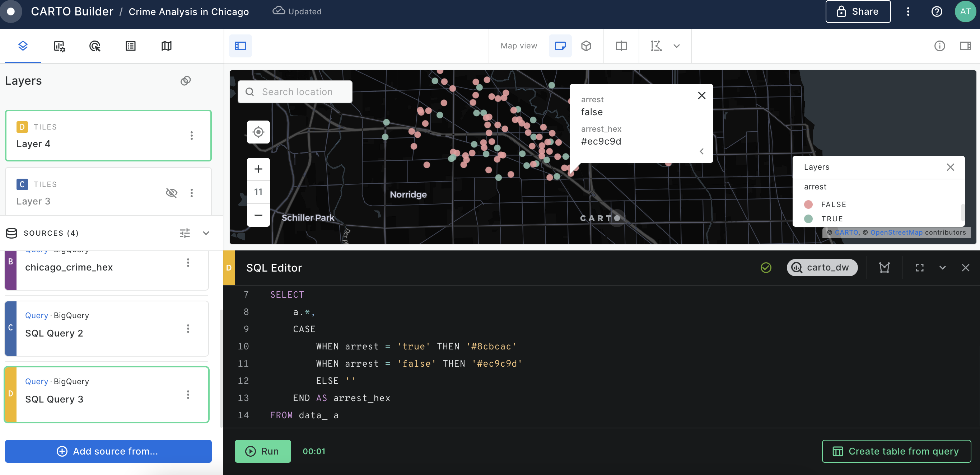This screenshot has height=475, width=980.
Task: Select the Layer 4 card
Action: pos(108,135)
